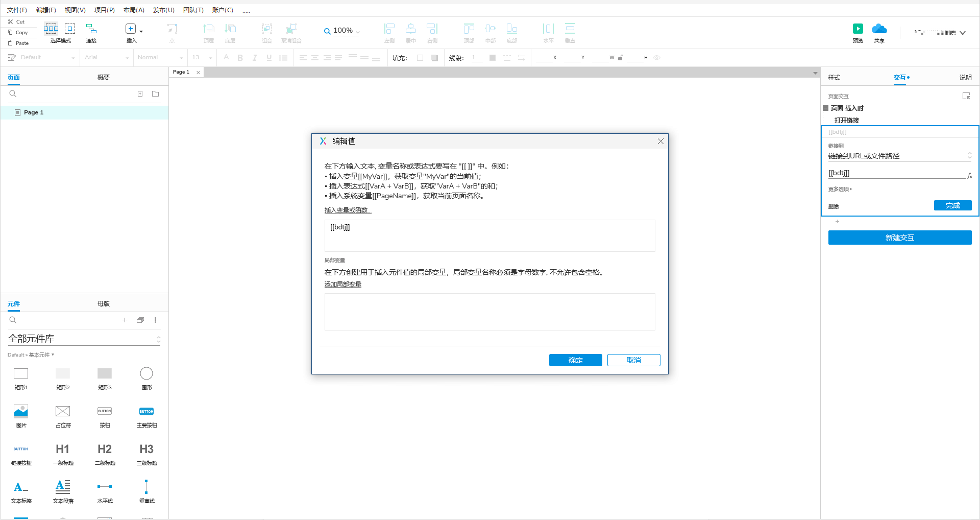Select the 圆形 ellipse widget
The height and width of the screenshot is (520, 980).
146,379
